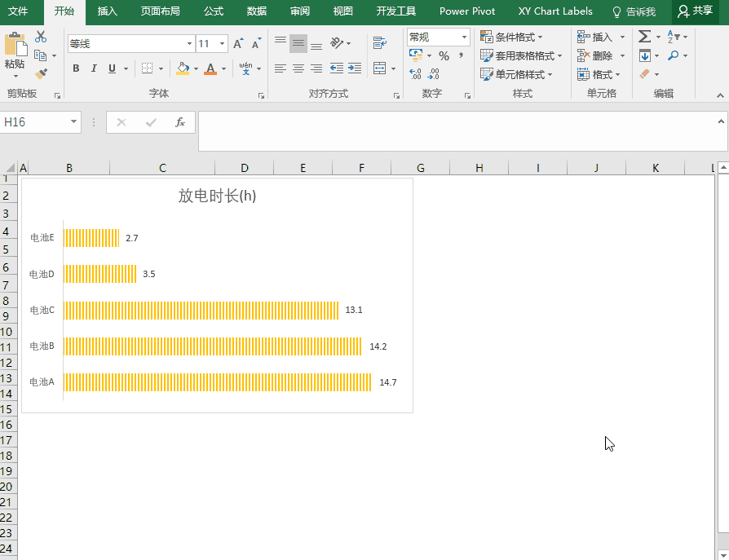Center text horizontally
This screenshot has width=729, height=560.
(x=298, y=68)
